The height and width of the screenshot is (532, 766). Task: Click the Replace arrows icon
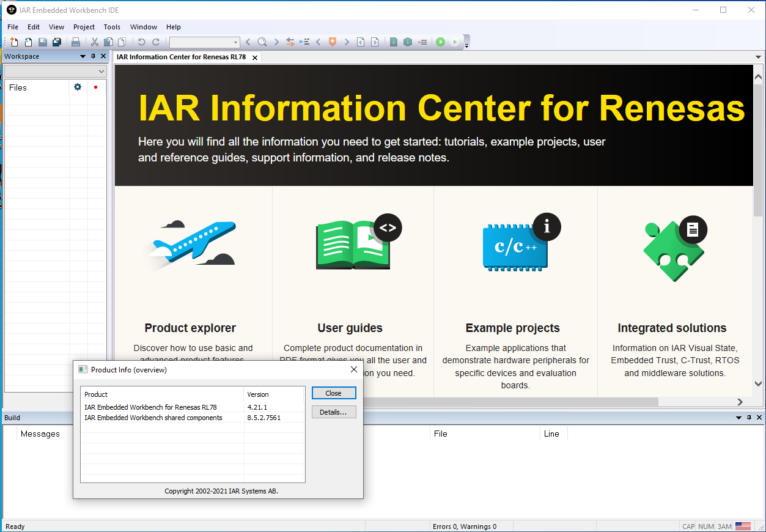tap(290, 42)
